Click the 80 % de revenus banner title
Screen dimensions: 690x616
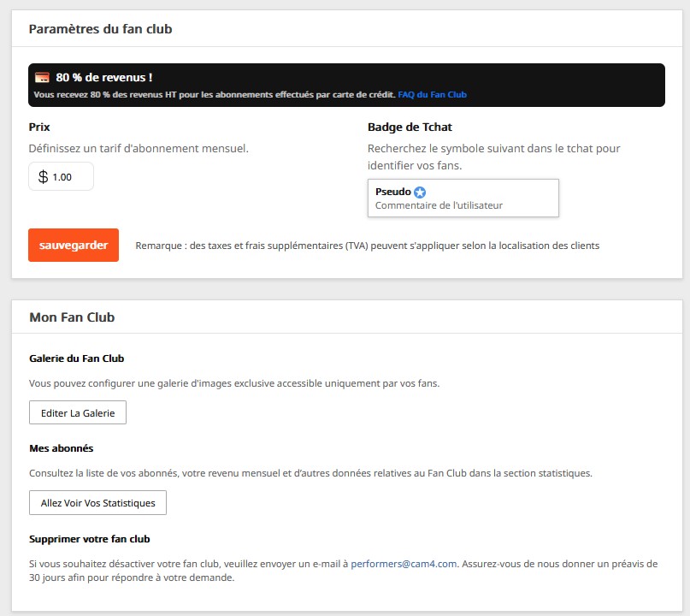coord(103,78)
